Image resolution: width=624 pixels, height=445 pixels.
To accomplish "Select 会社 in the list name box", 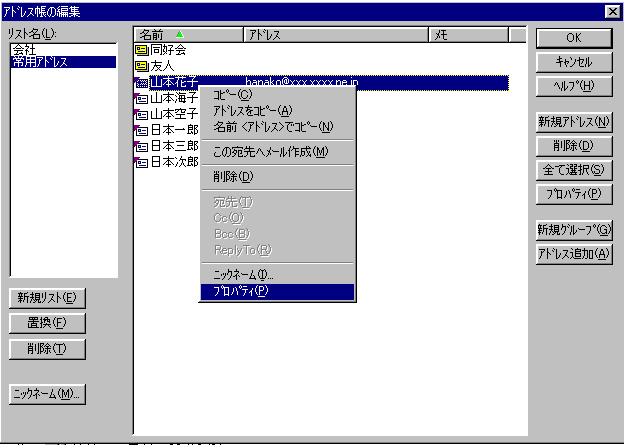I will 25,50.
